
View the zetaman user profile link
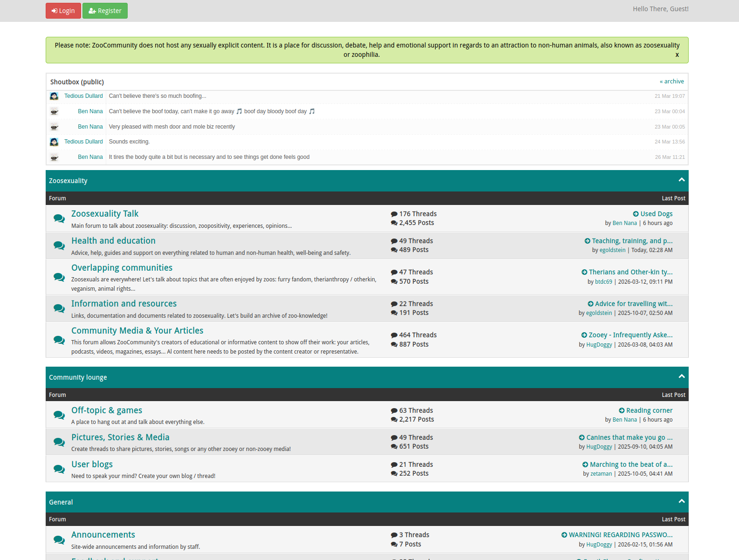pyautogui.click(x=601, y=474)
